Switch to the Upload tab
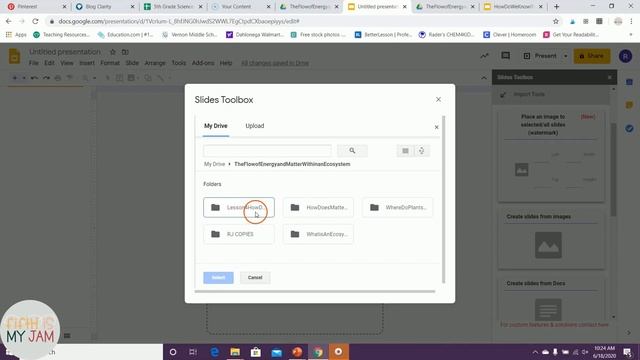 (x=255, y=126)
